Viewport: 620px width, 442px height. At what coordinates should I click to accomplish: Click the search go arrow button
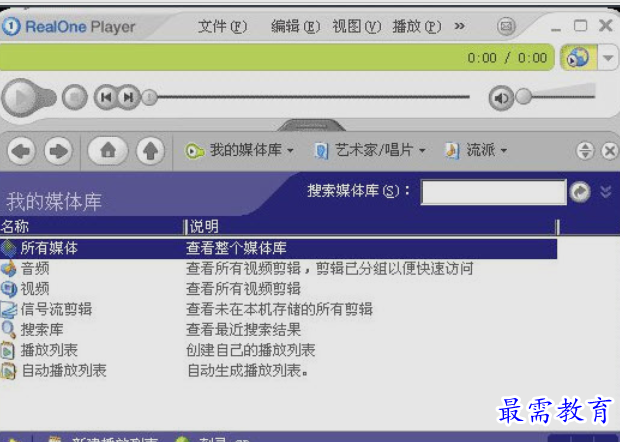coord(580,192)
